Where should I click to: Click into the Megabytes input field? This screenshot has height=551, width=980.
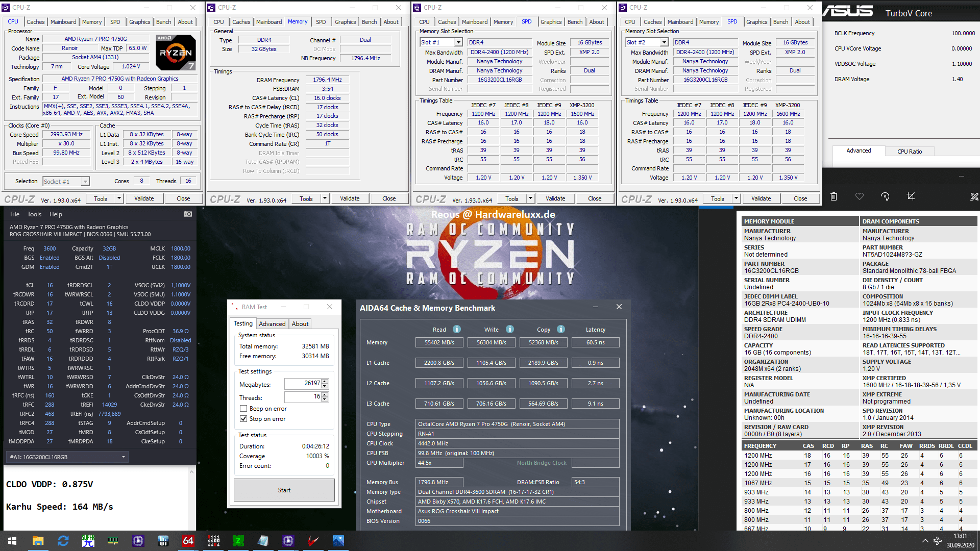pyautogui.click(x=303, y=383)
